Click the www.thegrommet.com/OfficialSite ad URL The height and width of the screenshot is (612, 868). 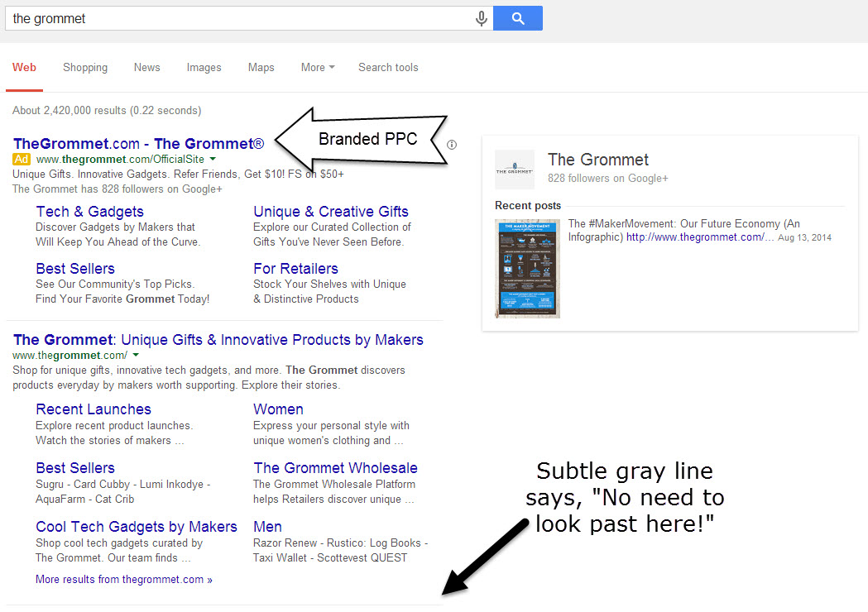coord(120,160)
